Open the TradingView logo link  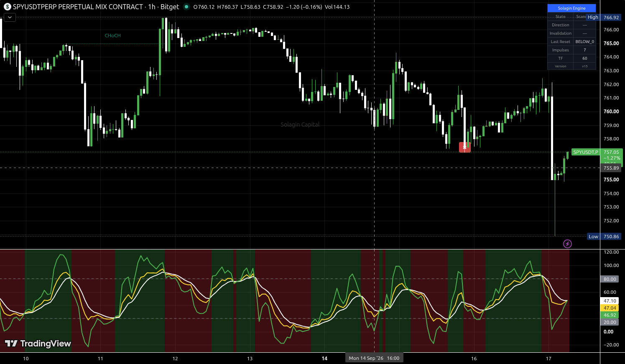click(38, 344)
